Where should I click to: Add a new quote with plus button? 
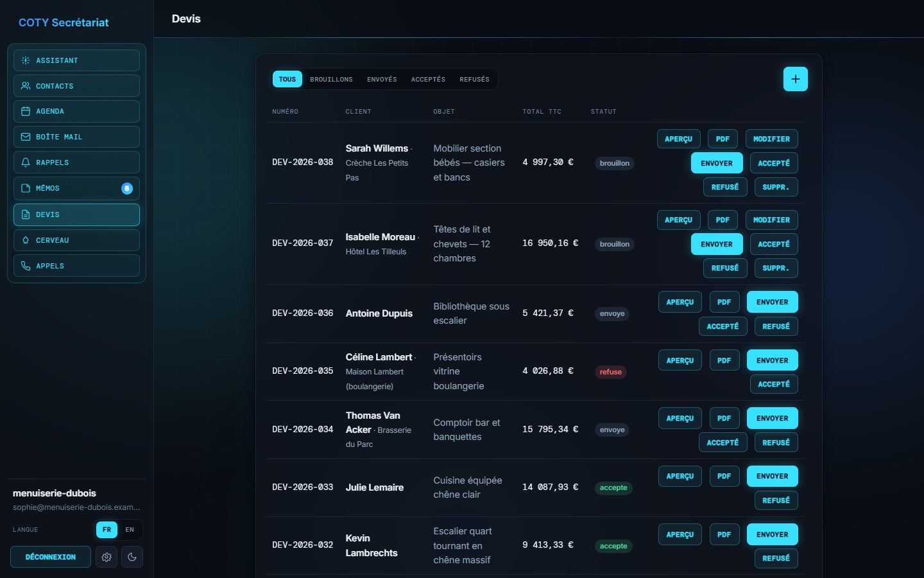[796, 79]
